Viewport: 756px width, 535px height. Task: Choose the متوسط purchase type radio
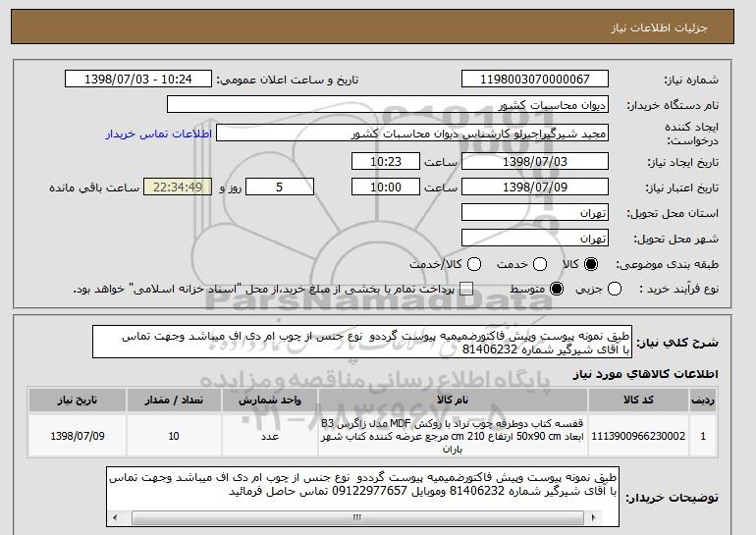[557, 289]
